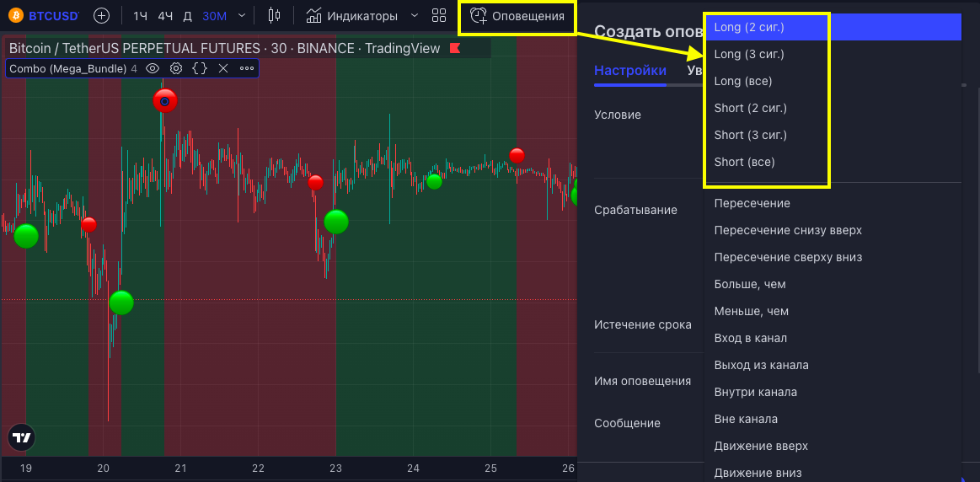Click the Combo (Mega_Bundle) indicator title

coord(68,69)
